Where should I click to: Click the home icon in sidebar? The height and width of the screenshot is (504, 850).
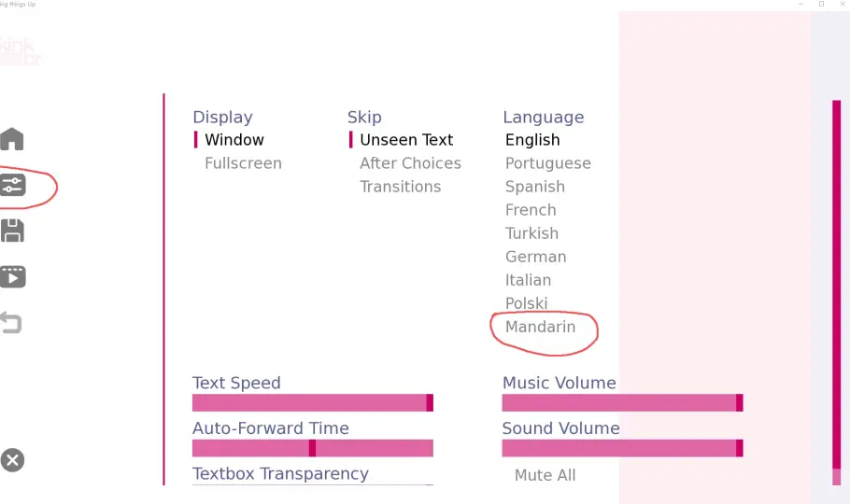[x=12, y=140]
